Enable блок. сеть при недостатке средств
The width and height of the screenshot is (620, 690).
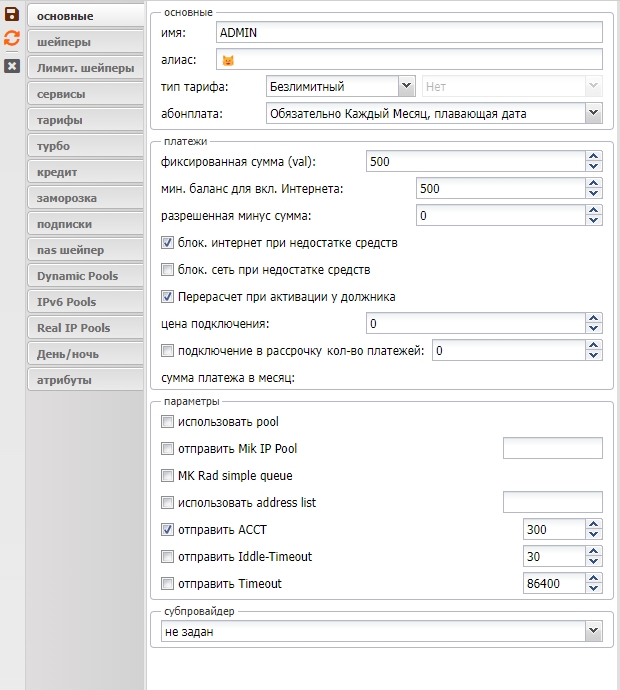168,270
